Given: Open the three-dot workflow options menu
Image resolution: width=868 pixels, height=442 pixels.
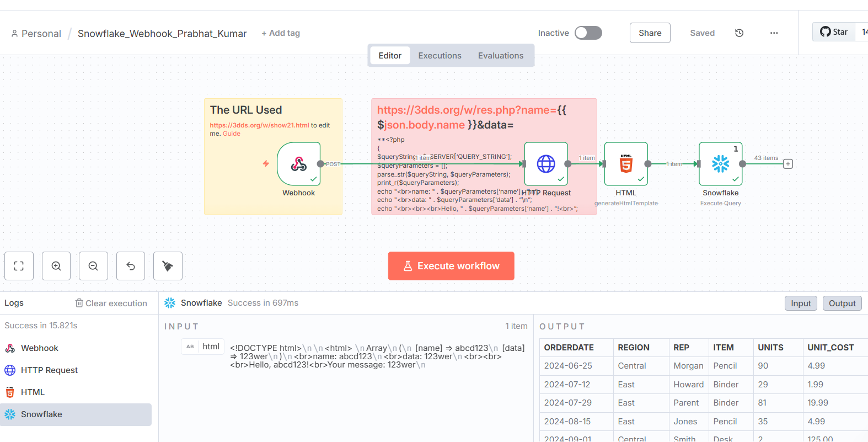Looking at the screenshot, I should (774, 33).
